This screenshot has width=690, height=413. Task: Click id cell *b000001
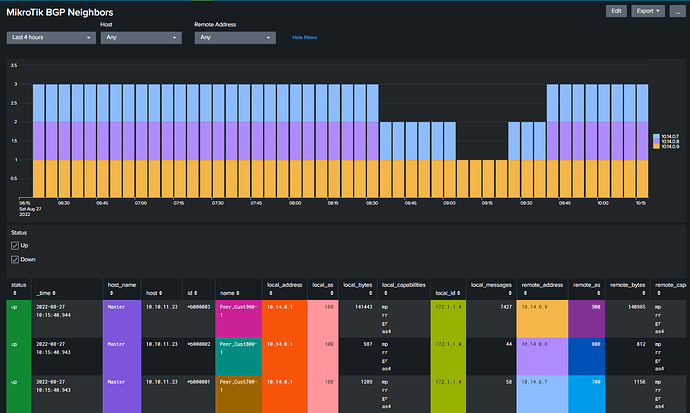[x=199, y=382]
